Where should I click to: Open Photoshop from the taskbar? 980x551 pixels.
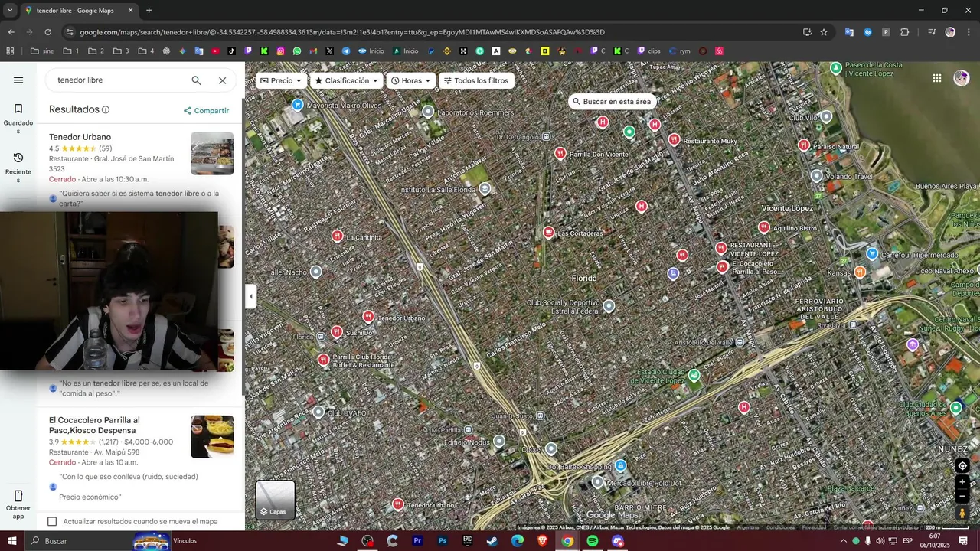pos(443,541)
